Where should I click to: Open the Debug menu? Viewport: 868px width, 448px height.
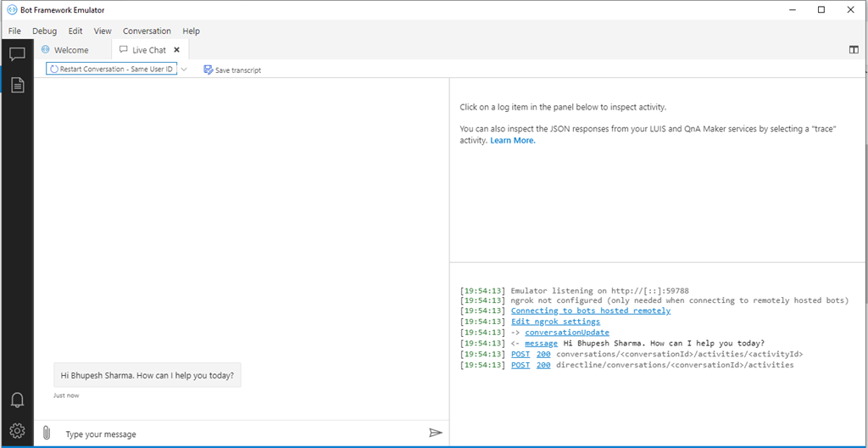(x=44, y=31)
